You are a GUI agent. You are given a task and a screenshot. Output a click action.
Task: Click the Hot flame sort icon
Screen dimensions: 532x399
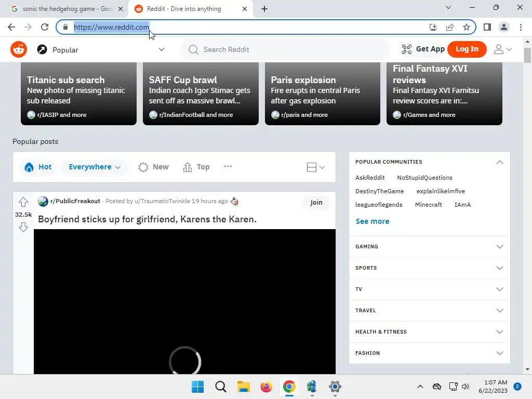29,167
